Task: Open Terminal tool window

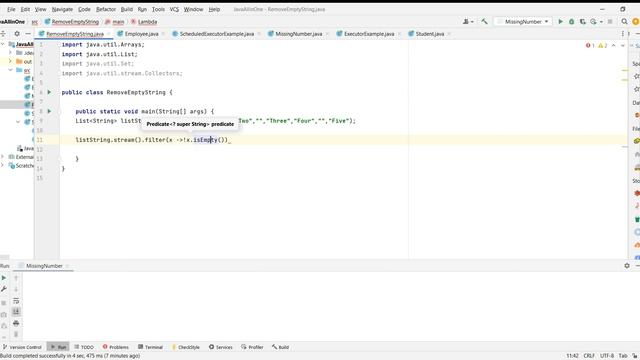Action: pyautogui.click(x=150, y=347)
